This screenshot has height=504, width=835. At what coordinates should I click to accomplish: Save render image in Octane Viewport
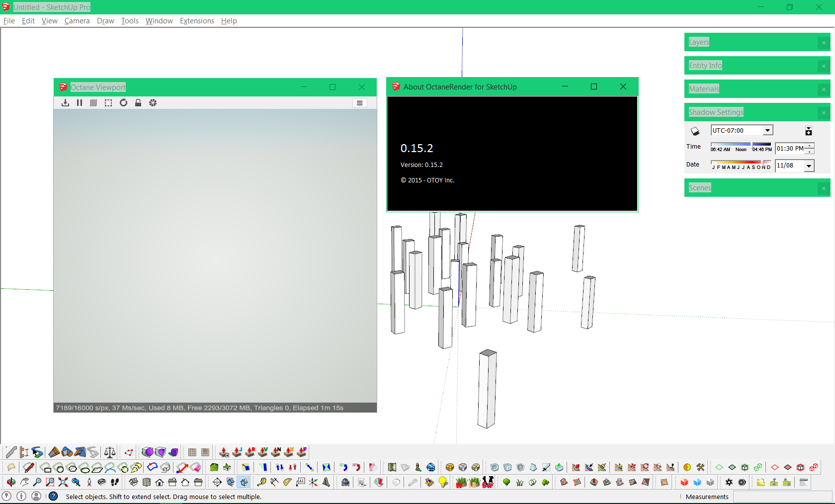(x=65, y=103)
